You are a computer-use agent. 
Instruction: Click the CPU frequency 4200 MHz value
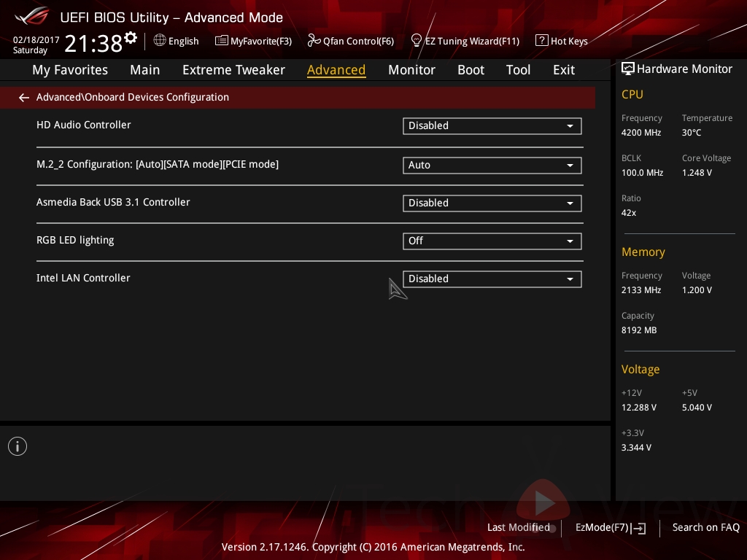[x=641, y=133]
